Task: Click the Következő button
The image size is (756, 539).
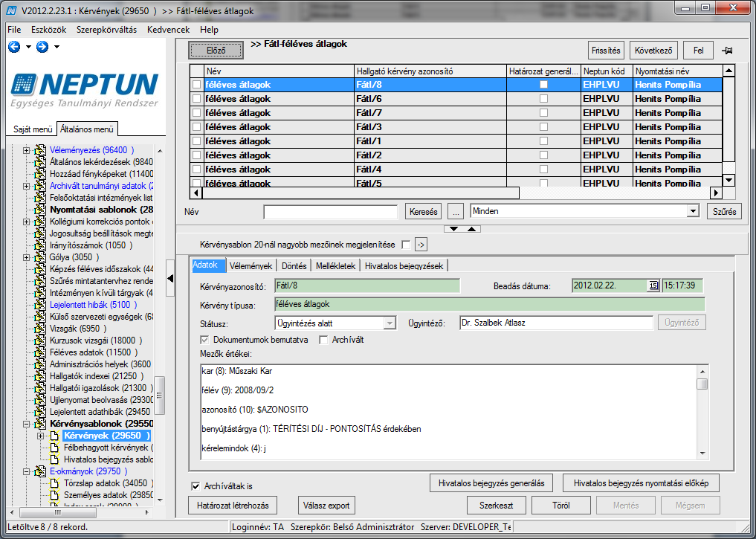Action: pyautogui.click(x=653, y=50)
